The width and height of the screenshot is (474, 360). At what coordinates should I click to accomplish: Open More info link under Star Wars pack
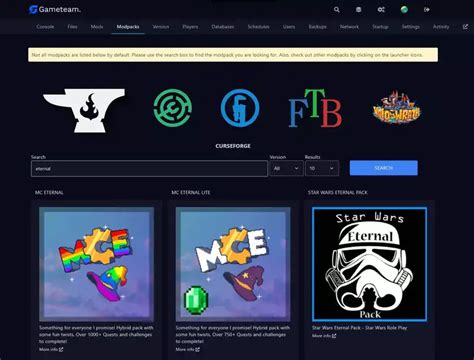324,336
